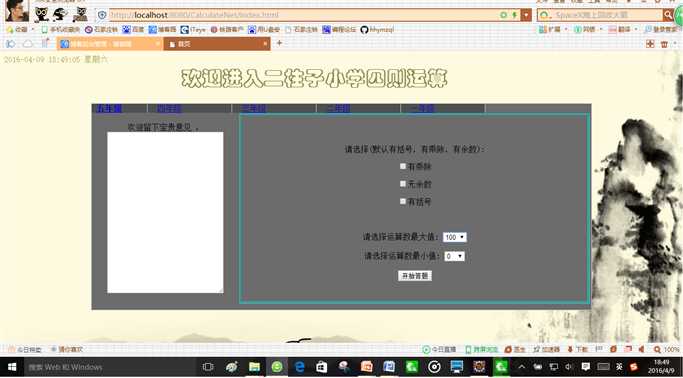Screen dimensions: 683x378
Task: Open the 网银 dropdown in toolbar
Action: click(x=588, y=30)
